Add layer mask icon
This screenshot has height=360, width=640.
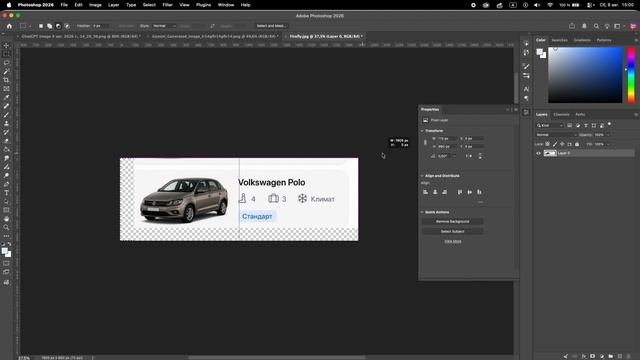tap(593, 356)
